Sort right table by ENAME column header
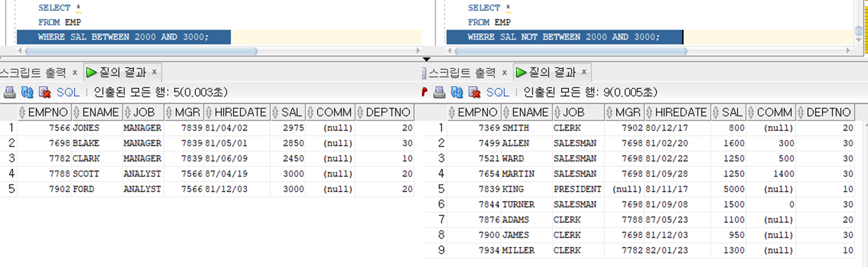This screenshot has height=267, width=868. 527,112
